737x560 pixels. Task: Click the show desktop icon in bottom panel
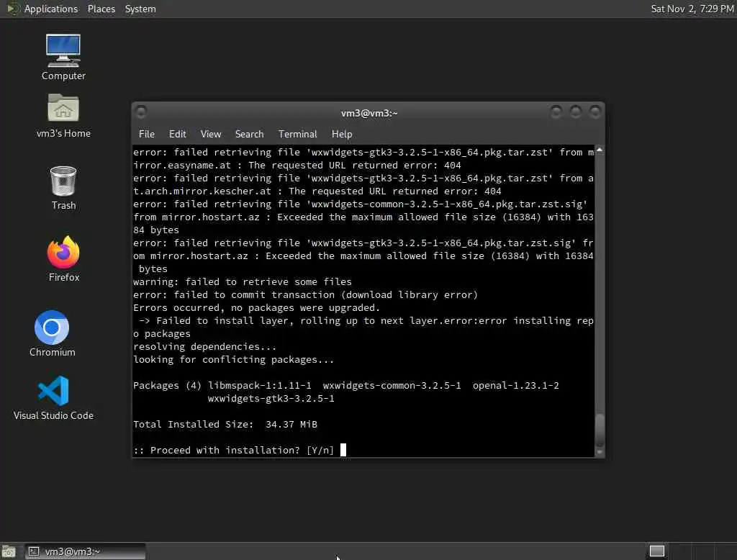9,551
